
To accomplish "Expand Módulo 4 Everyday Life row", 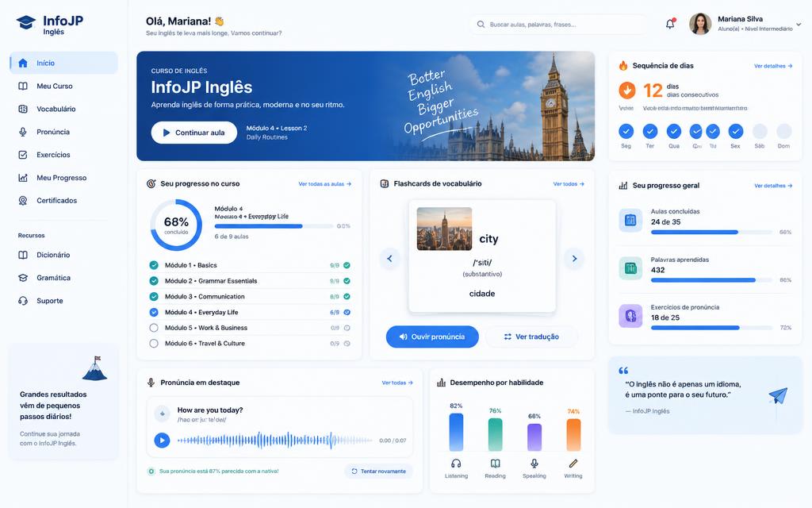I will pos(250,312).
